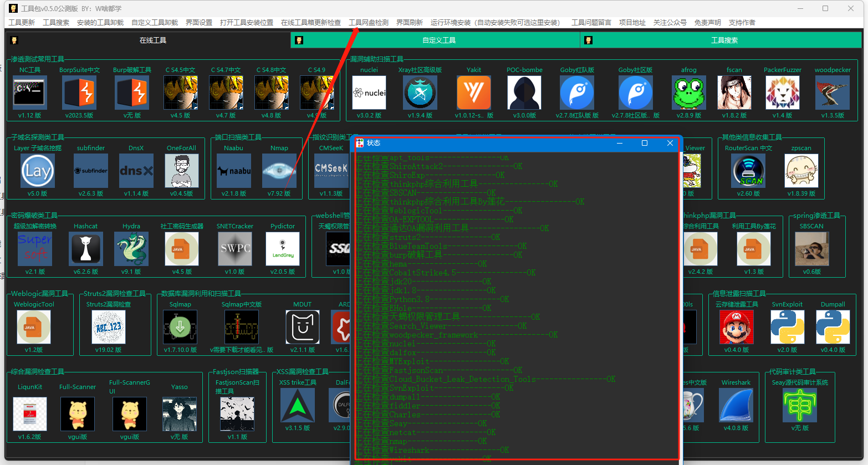Launch the Yakit tool
868x465 pixels.
point(474,93)
